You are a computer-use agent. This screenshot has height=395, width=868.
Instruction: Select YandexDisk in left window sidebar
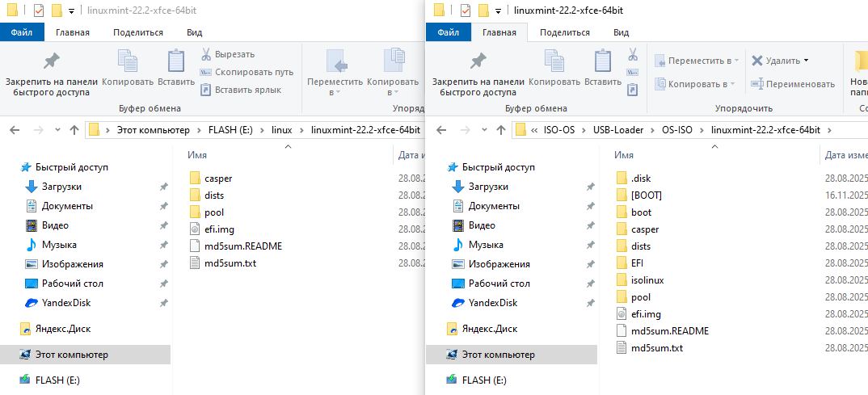(66, 303)
